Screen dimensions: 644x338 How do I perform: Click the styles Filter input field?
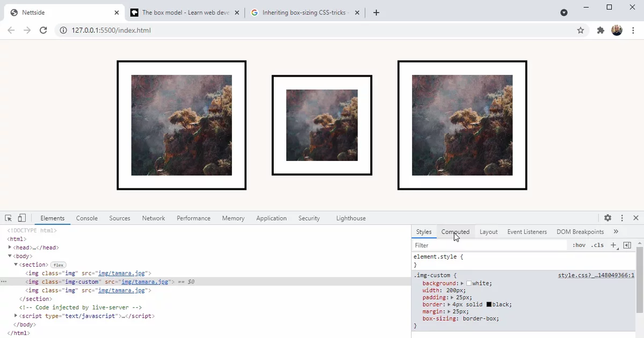[489, 245]
